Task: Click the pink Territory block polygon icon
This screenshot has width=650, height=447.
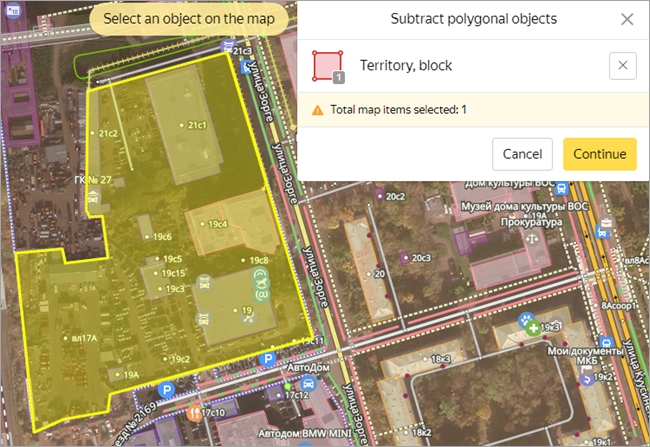Action: click(327, 66)
